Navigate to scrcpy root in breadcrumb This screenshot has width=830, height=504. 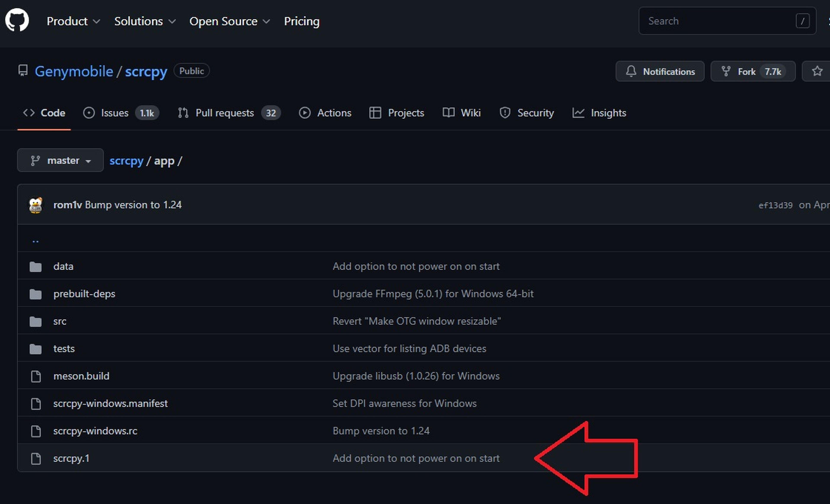(x=126, y=161)
